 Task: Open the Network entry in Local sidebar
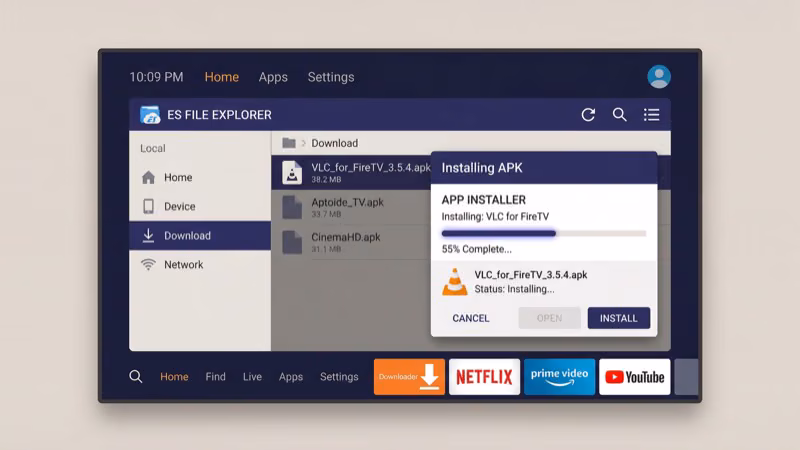tap(200, 264)
